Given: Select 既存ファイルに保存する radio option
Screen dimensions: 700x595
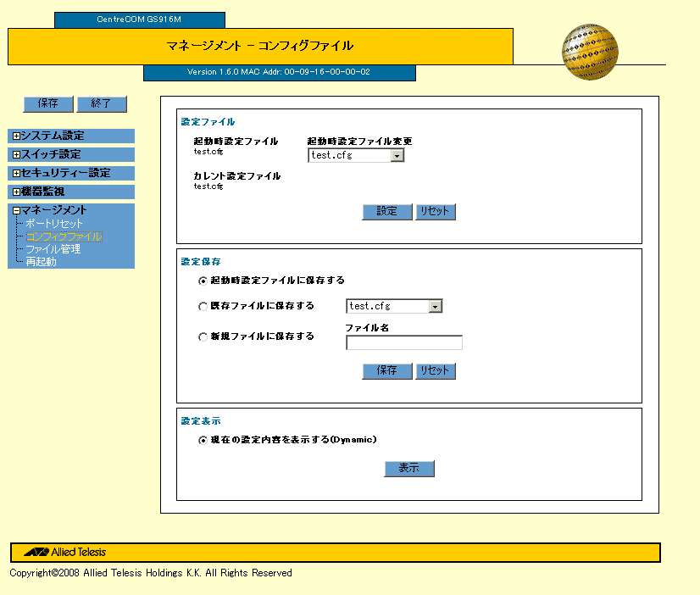Looking at the screenshot, I should coord(203,306).
